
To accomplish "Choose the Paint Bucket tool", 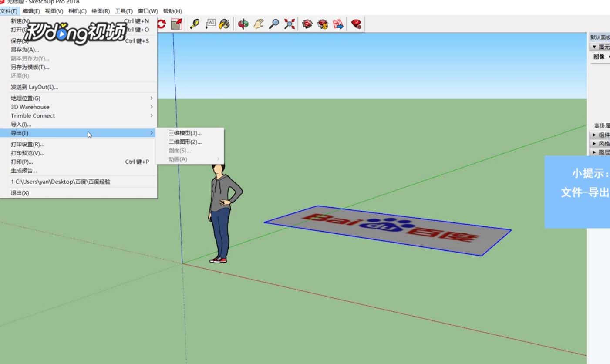I will click(x=224, y=24).
